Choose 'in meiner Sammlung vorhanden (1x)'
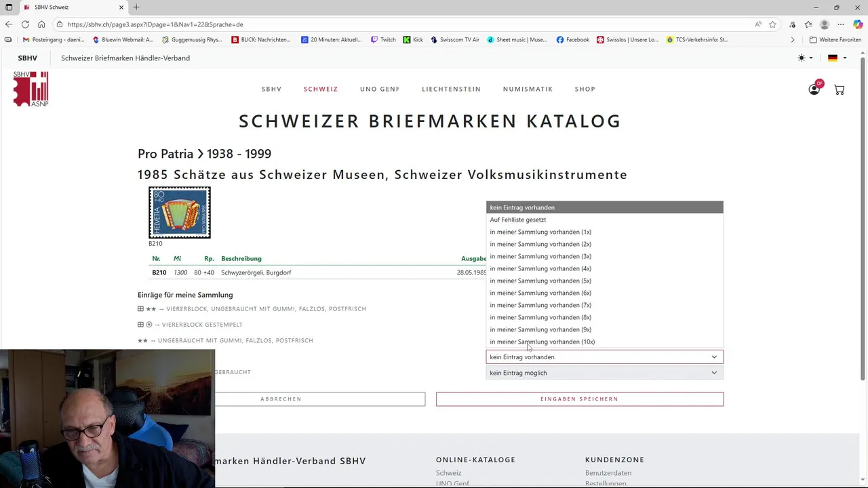The width and height of the screenshot is (868, 488). pyautogui.click(x=605, y=232)
